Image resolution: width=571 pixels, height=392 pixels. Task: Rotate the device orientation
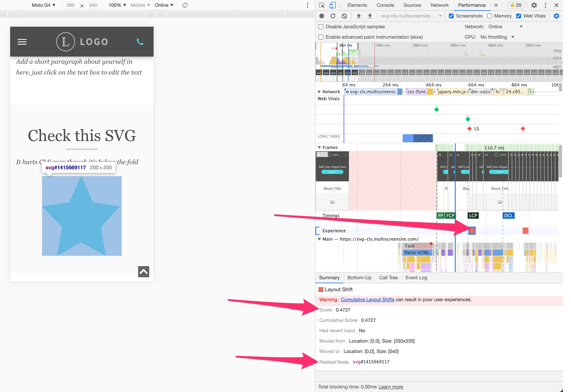[x=185, y=5]
